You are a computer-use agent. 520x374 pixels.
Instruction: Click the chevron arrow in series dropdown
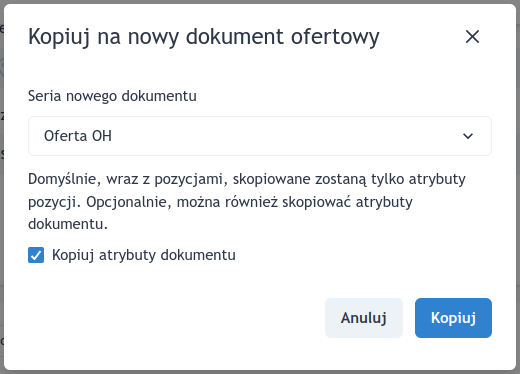[x=468, y=136]
